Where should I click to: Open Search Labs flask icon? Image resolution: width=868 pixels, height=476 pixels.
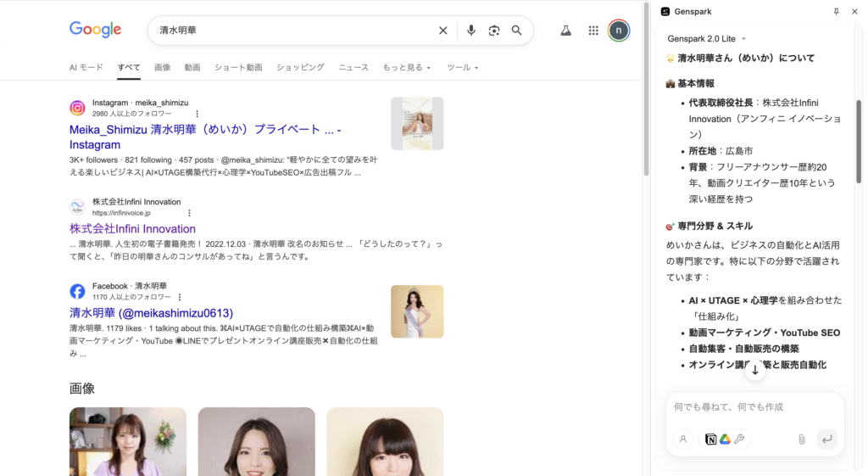[565, 31]
